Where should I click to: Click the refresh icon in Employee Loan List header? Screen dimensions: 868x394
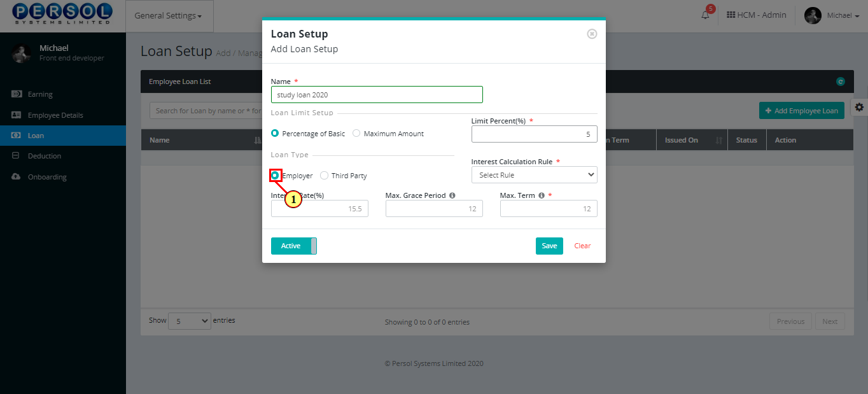[x=840, y=81]
